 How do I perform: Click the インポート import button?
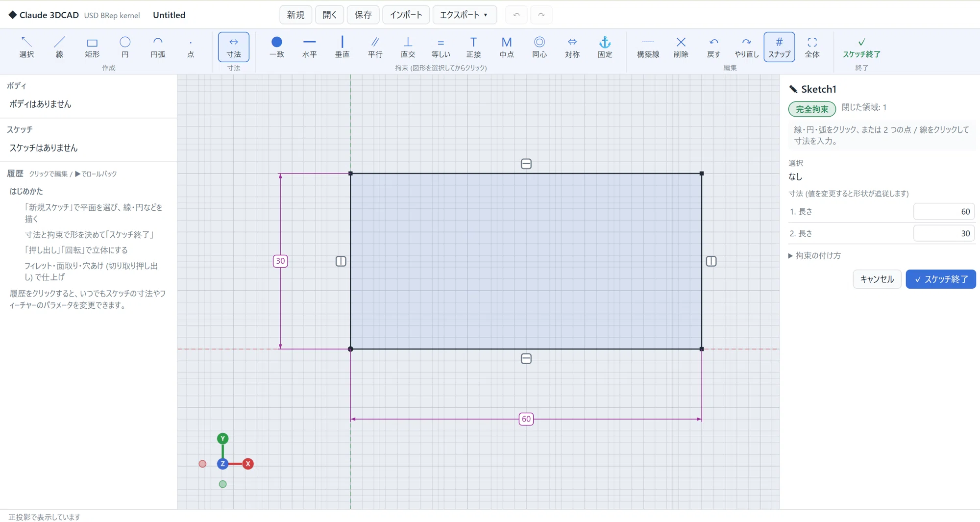pyautogui.click(x=406, y=15)
